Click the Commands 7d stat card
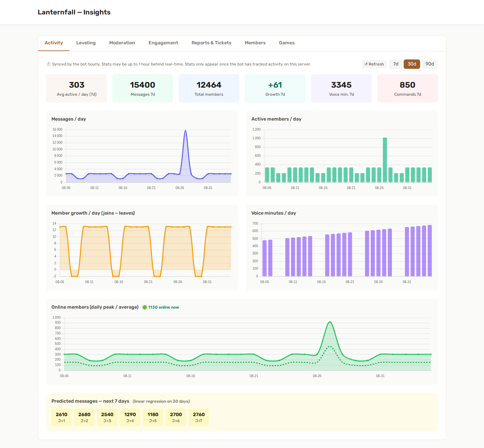Image resolution: width=484 pixels, height=448 pixels. [x=408, y=88]
